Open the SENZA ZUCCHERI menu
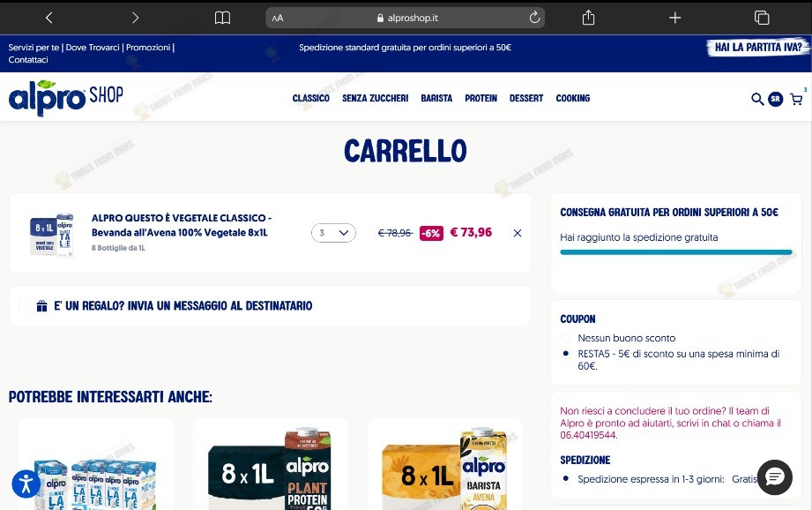Image resolution: width=812 pixels, height=510 pixels. (x=375, y=98)
